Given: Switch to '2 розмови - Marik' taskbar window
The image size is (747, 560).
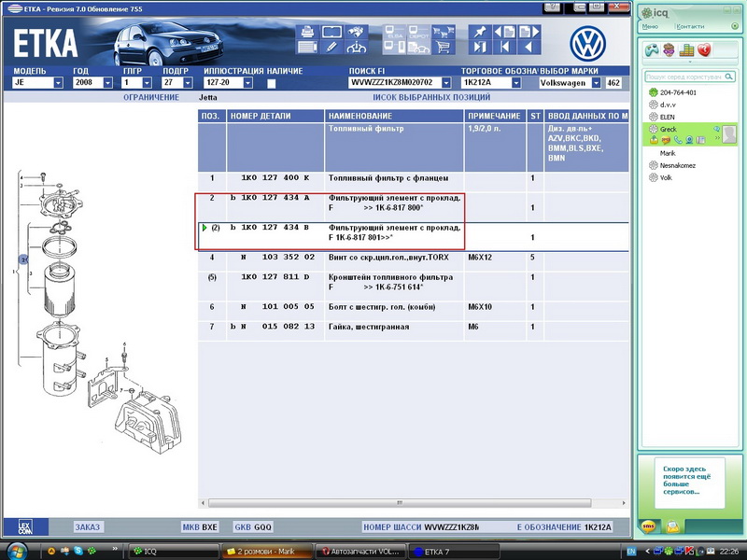Looking at the screenshot, I should (267, 552).
